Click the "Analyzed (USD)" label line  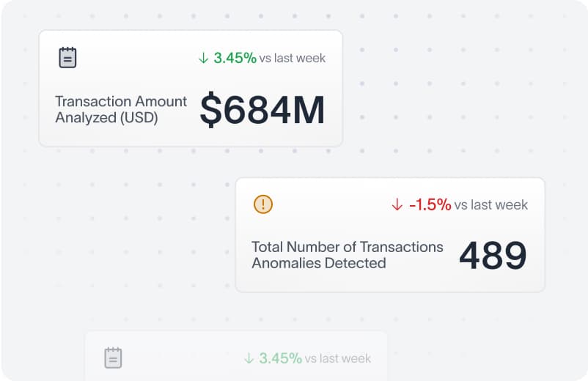pyautogui.click(x=106, y=117)
